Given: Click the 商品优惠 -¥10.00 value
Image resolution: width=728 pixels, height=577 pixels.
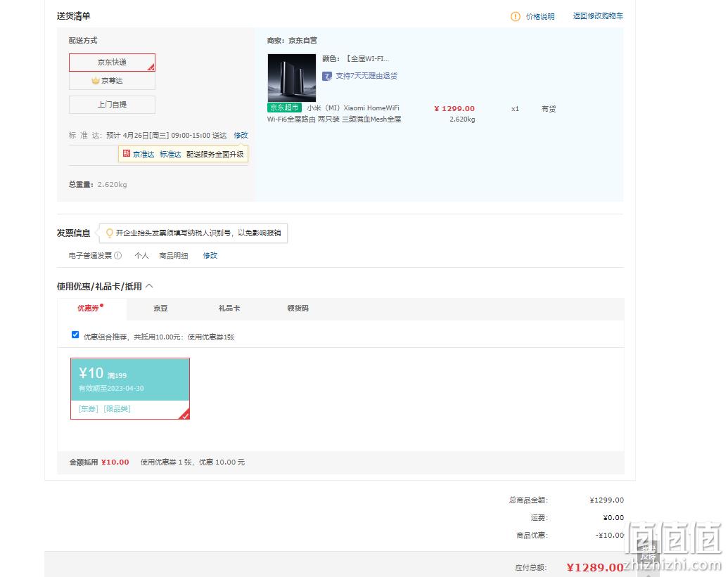Looking at the screenshot, I should point(610,536).
